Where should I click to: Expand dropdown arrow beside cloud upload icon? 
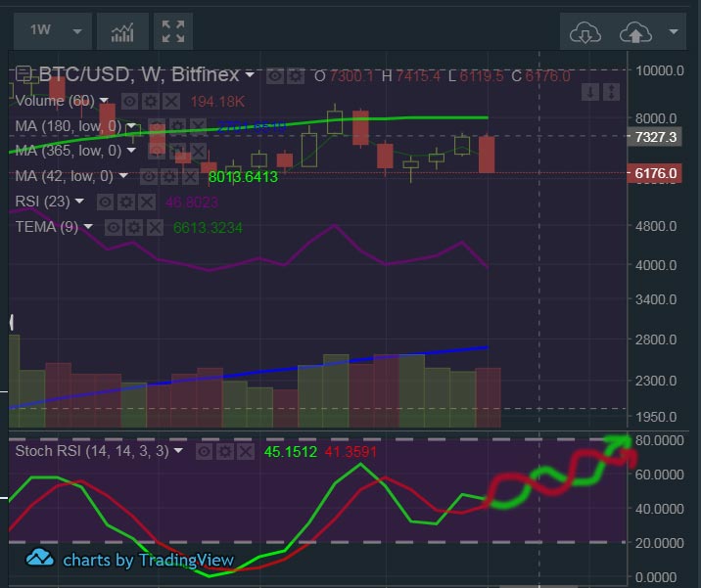[674, 31]
